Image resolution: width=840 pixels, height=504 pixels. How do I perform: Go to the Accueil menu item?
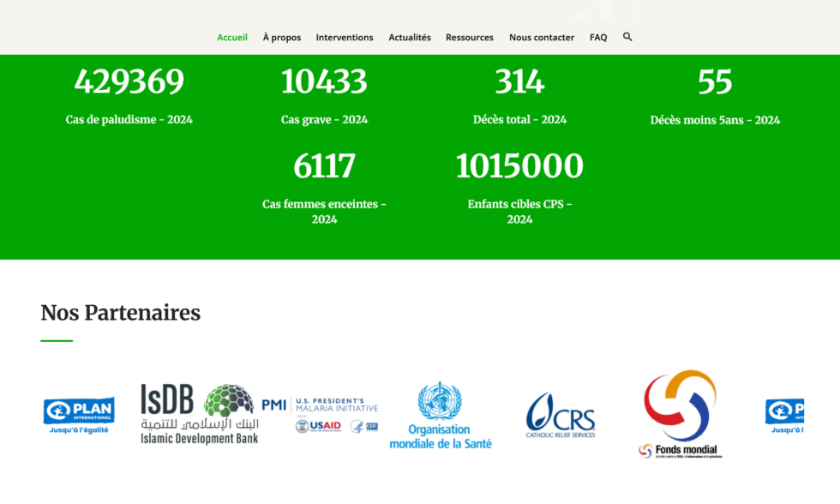pos(232,38)
